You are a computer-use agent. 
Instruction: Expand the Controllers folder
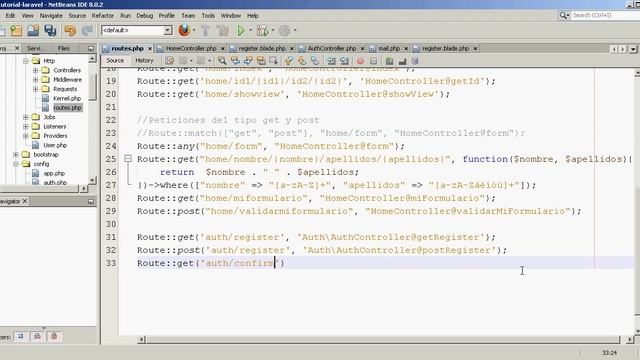pyautogui.click(x=36, y=70)
